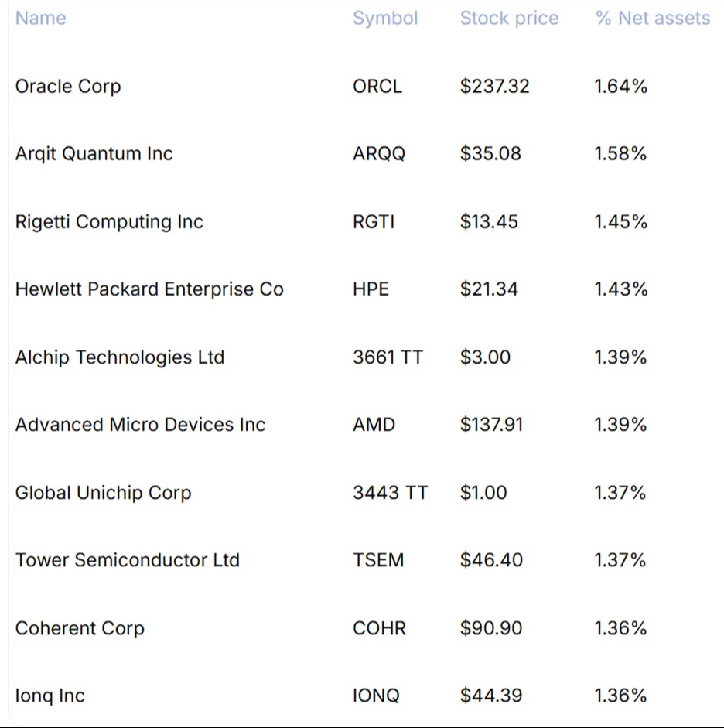Open the Oracle Corp holding
This screenshot has width=724, height=728.
point(68,86)
